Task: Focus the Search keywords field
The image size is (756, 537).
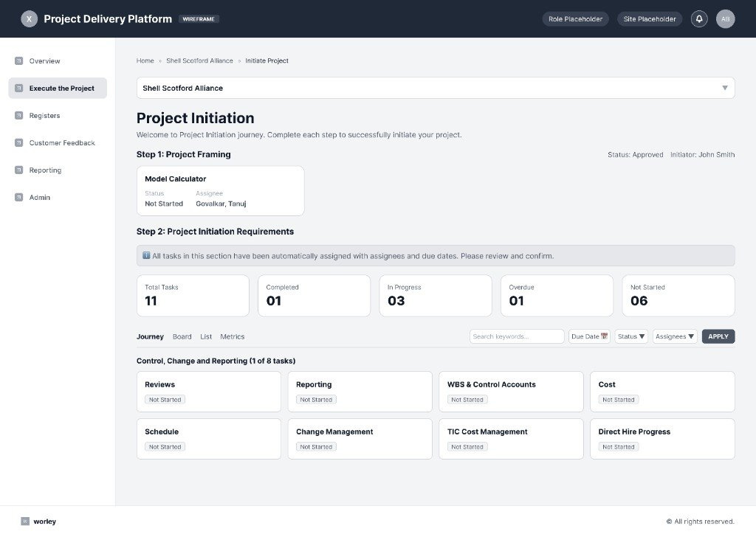Action: pyautogui.click(x=516, y=336)
